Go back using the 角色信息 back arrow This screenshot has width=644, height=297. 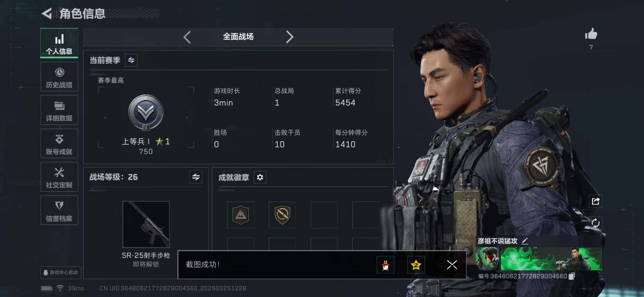coord(47,13)
